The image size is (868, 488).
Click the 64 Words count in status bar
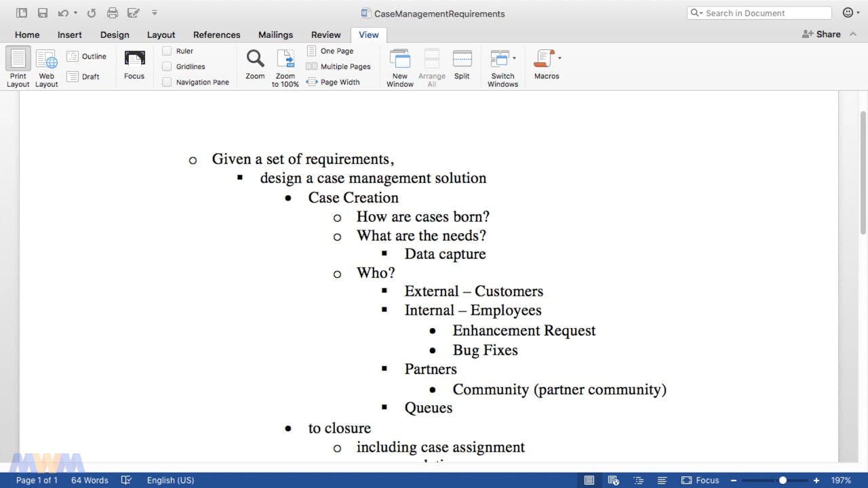point(90,480)
